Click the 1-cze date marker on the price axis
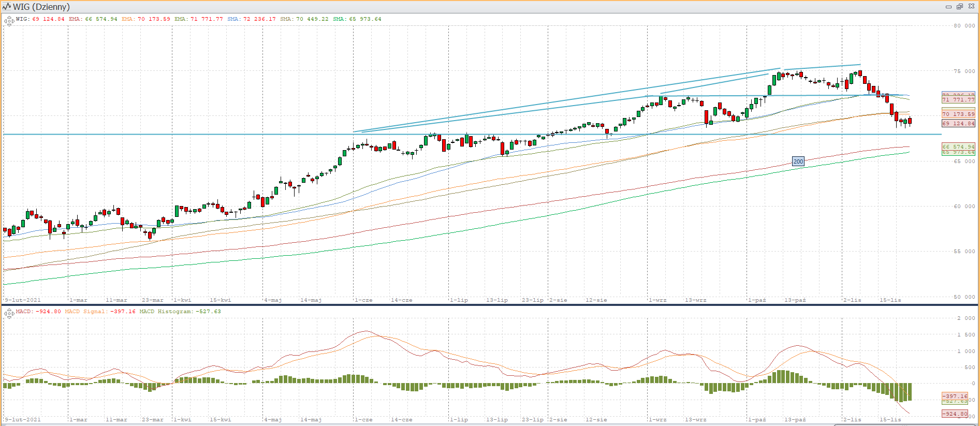This screenshot has height=426, width=980. click(363, 300)
